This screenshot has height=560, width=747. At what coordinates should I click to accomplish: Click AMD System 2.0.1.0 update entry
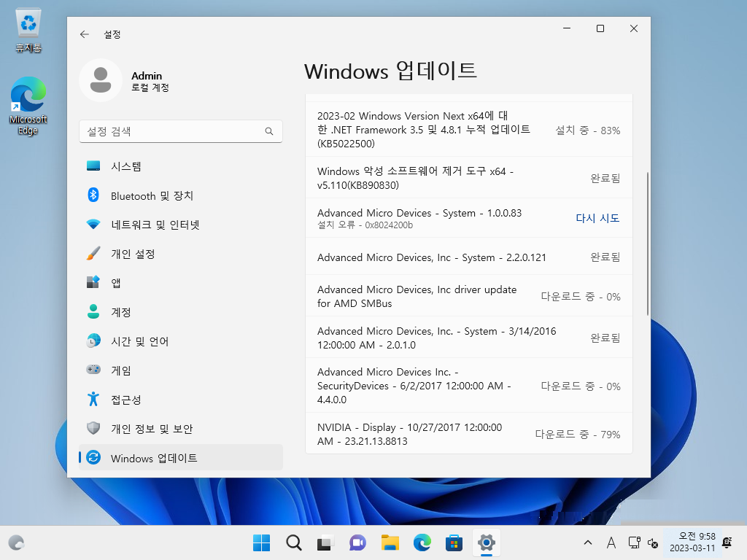tap(469, 338)
